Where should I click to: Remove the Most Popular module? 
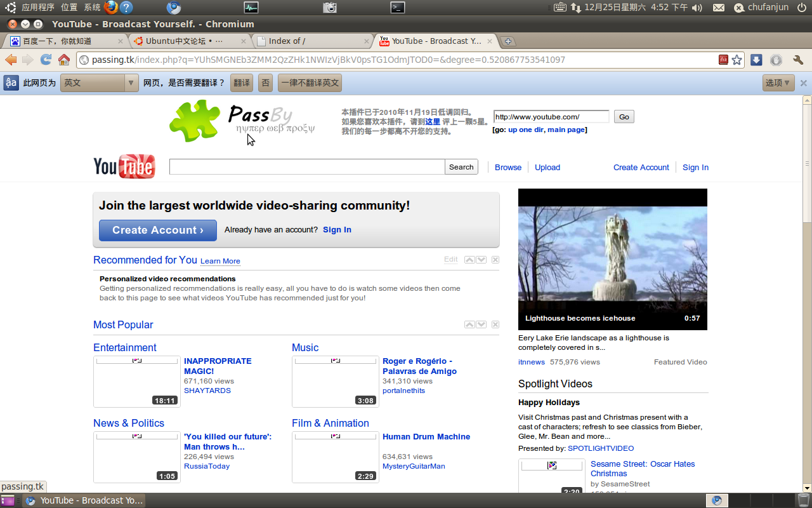point(495,324)
